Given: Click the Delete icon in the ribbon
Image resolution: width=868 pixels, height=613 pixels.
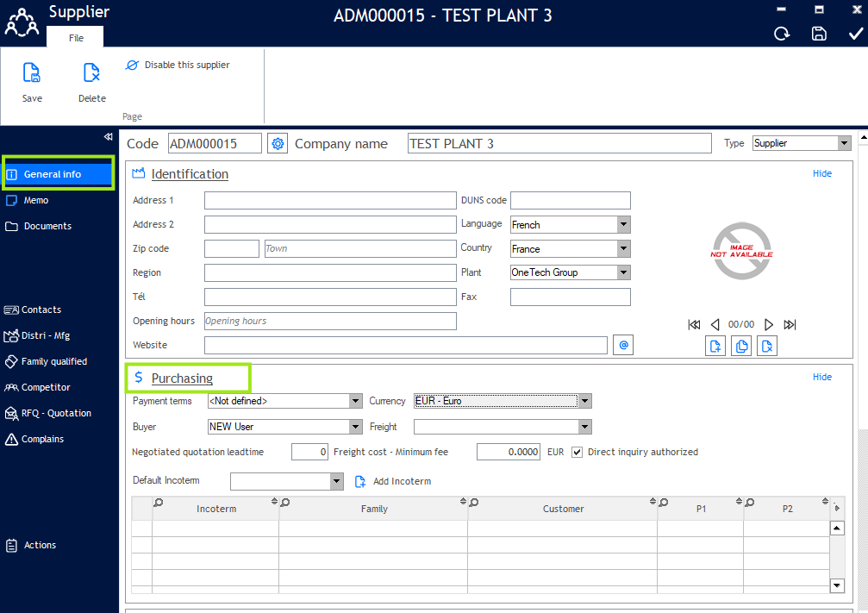Looking at the screenshot, I should [x=91, y=74].
